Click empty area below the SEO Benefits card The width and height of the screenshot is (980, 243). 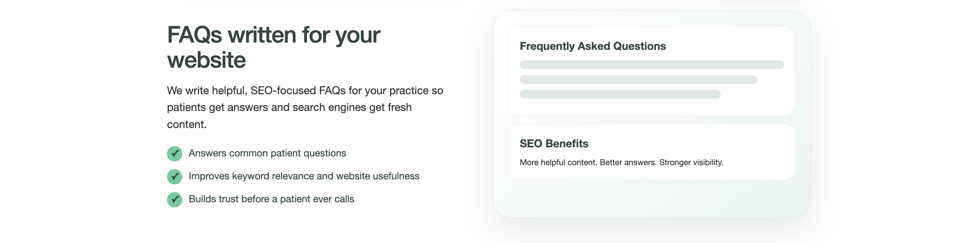652,199
